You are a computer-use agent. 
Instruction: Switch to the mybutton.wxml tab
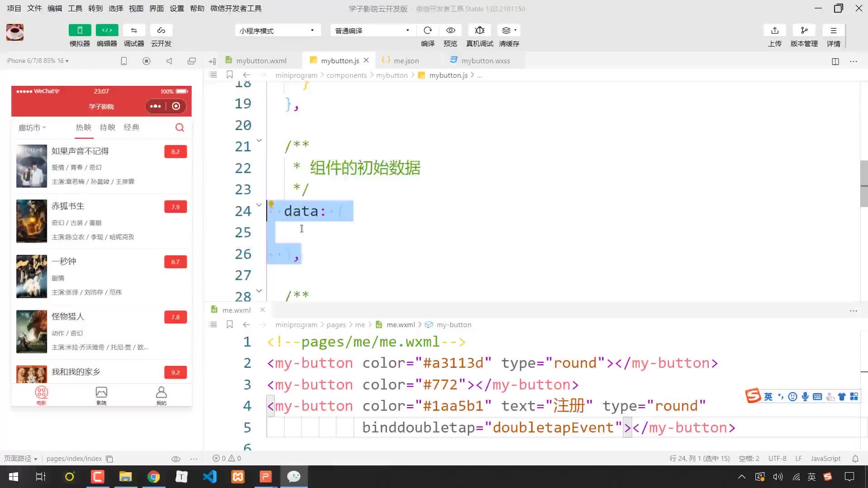(x=261, y=61)
